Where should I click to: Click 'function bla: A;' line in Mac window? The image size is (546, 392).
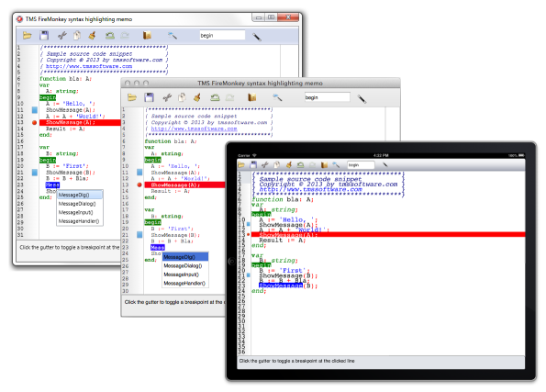[x=171, y=141]
